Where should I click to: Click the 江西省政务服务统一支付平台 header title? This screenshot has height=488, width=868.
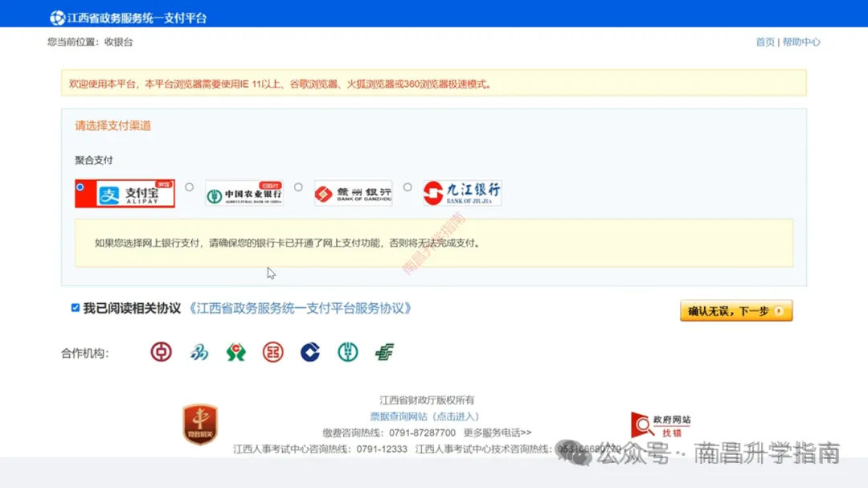[x=137, y=18]
